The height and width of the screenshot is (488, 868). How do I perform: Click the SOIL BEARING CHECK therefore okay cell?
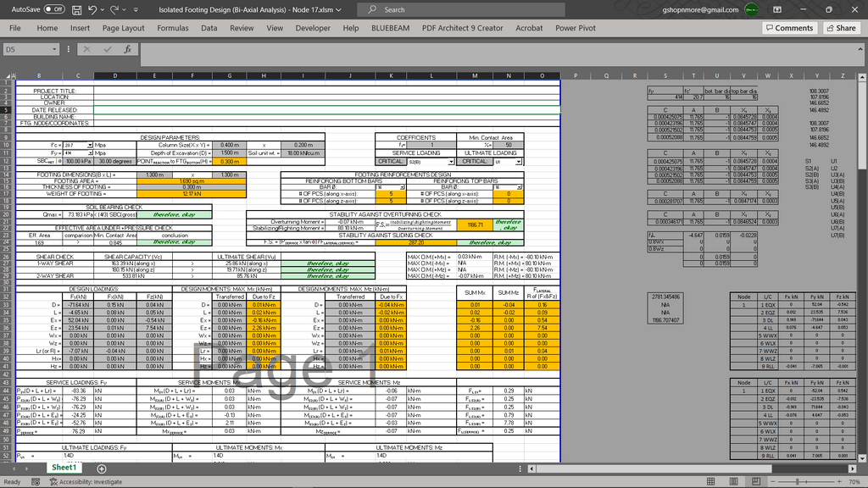point(175,214)
